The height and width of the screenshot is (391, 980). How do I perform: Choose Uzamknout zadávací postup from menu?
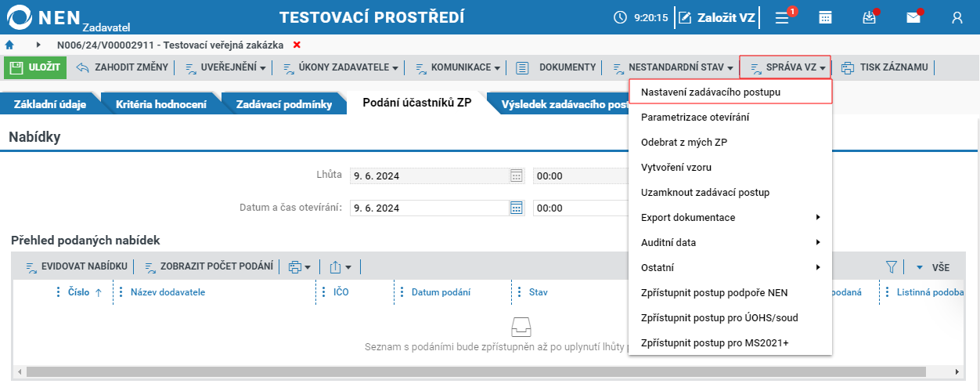[x=730, y=192]
